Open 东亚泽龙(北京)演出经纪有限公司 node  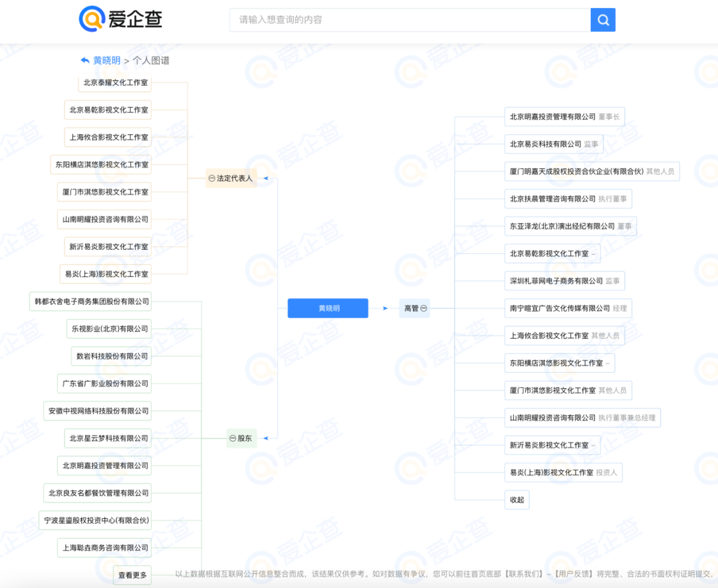click(570, 226)
